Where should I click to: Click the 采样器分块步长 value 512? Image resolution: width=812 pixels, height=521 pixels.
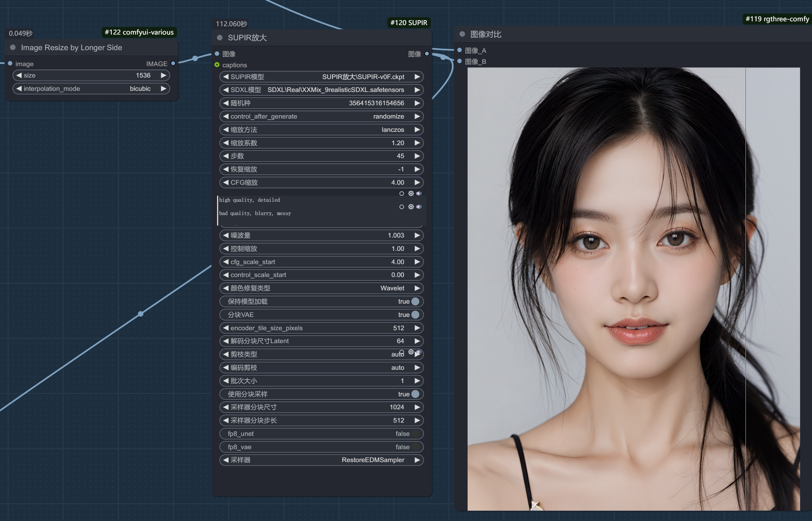398,420
